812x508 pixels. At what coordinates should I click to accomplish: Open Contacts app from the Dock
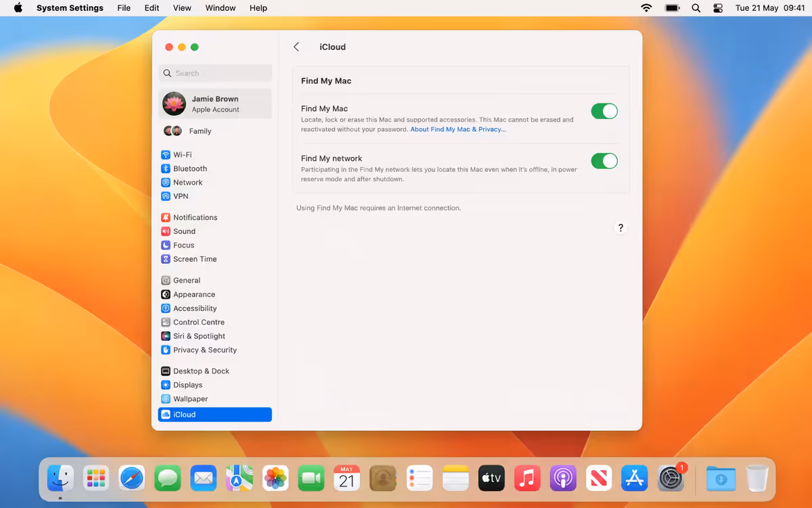pos(383,478)
